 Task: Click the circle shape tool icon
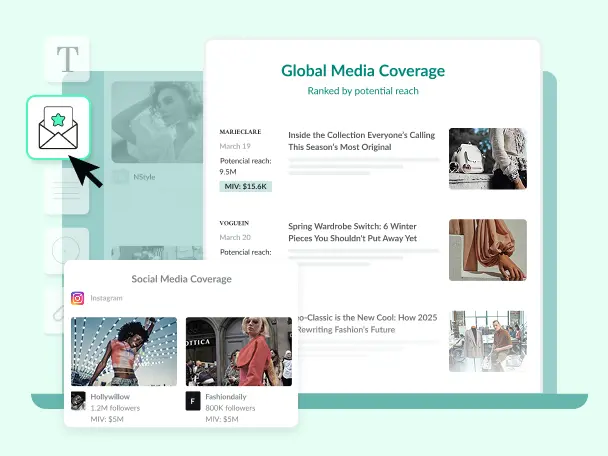[x=66, y=248]
